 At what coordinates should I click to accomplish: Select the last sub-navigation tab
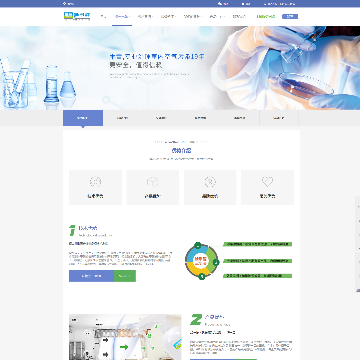[x=279, y=118]
